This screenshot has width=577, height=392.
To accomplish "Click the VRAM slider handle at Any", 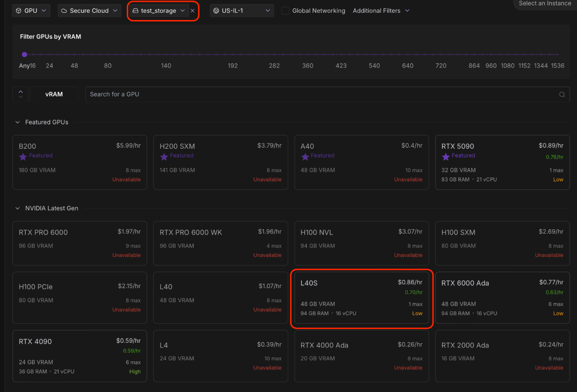I will pos(24,55).
